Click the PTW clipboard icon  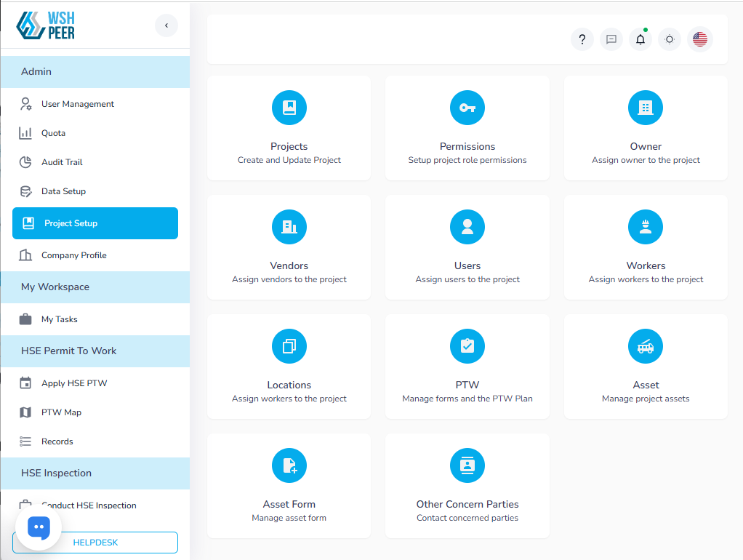(x=467, y=346)
